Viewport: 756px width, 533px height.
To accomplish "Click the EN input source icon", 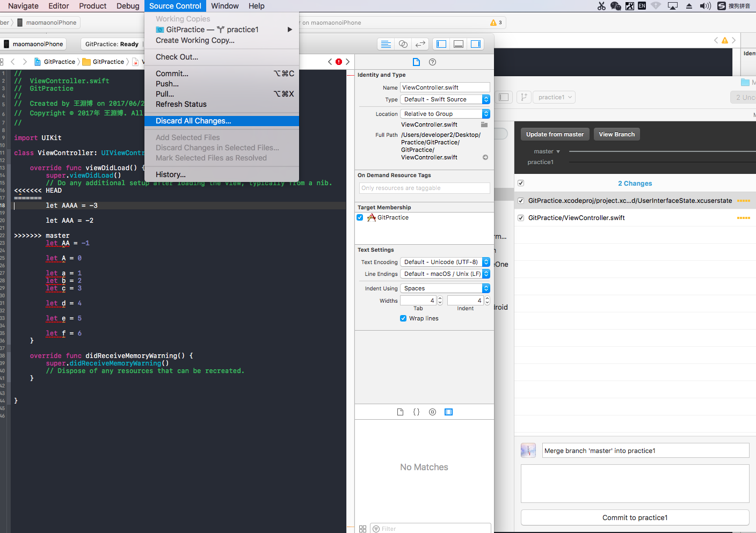I will [642, 6].
